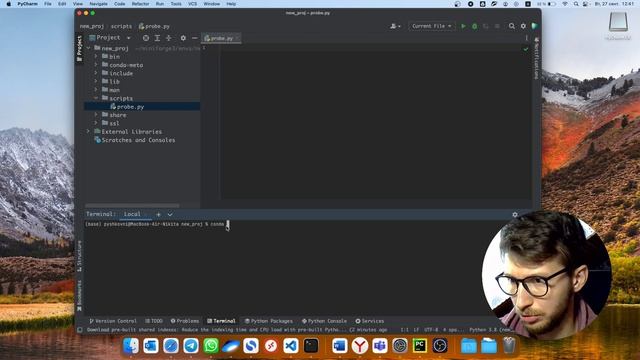
Task: Open the Structure side tool window
Action: (80, 256)
